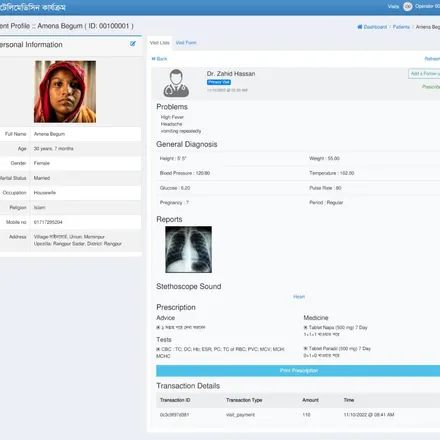
Task: Switch to the Visit Form tab
Action: pos(186,43)
